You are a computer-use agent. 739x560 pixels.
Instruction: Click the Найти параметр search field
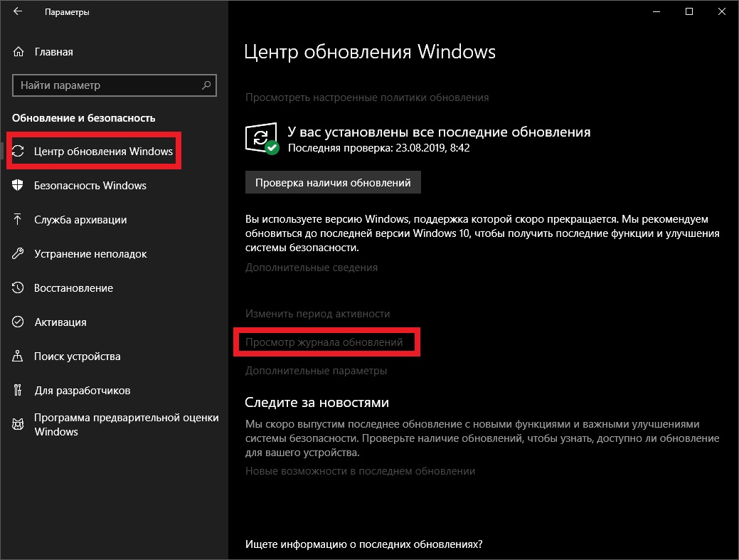115,85
